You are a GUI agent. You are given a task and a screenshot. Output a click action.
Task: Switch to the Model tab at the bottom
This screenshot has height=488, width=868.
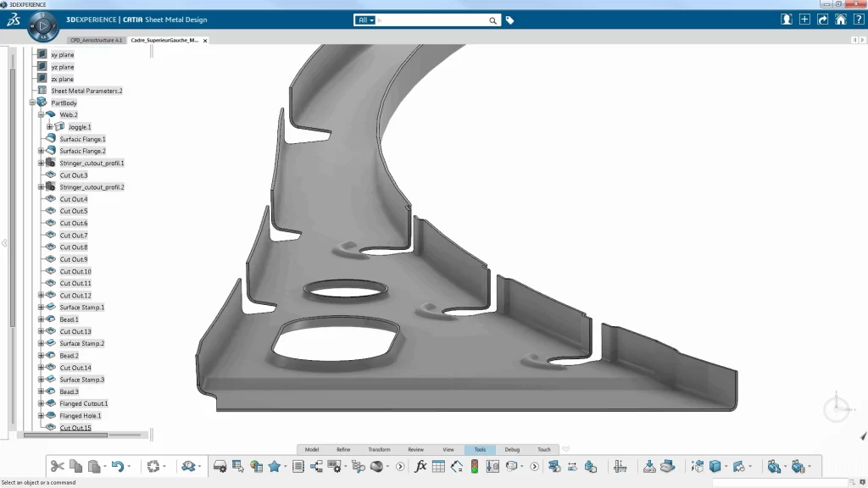(312, 449)
